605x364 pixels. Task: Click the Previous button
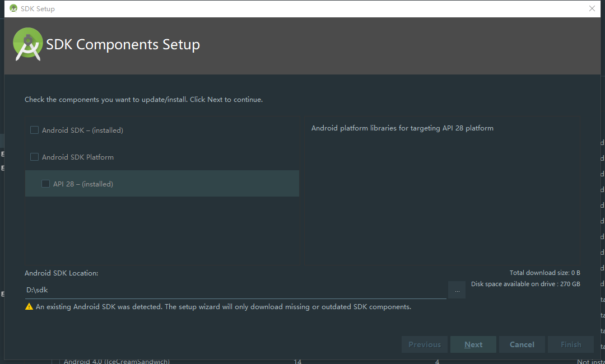click(x=424, y=344)
